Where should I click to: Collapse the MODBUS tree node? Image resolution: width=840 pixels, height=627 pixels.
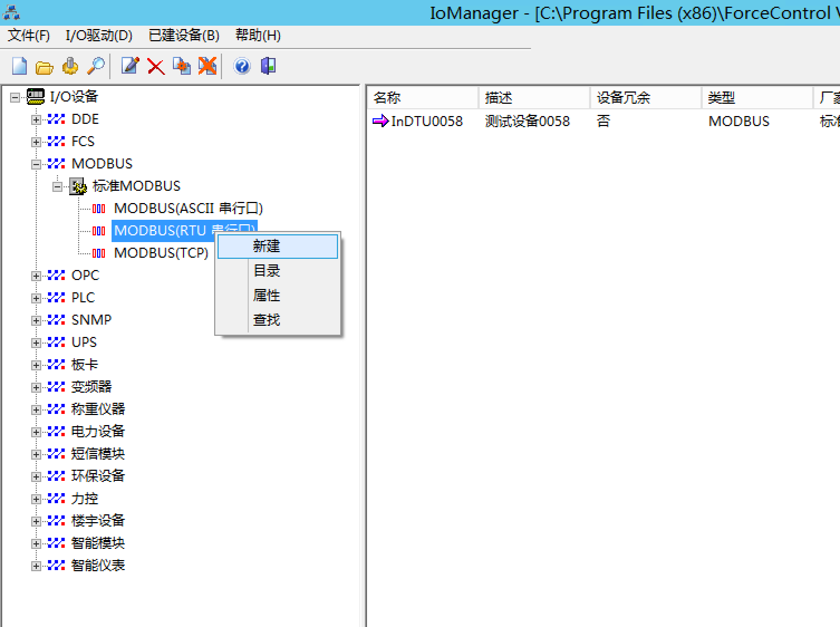pos(36,164)
